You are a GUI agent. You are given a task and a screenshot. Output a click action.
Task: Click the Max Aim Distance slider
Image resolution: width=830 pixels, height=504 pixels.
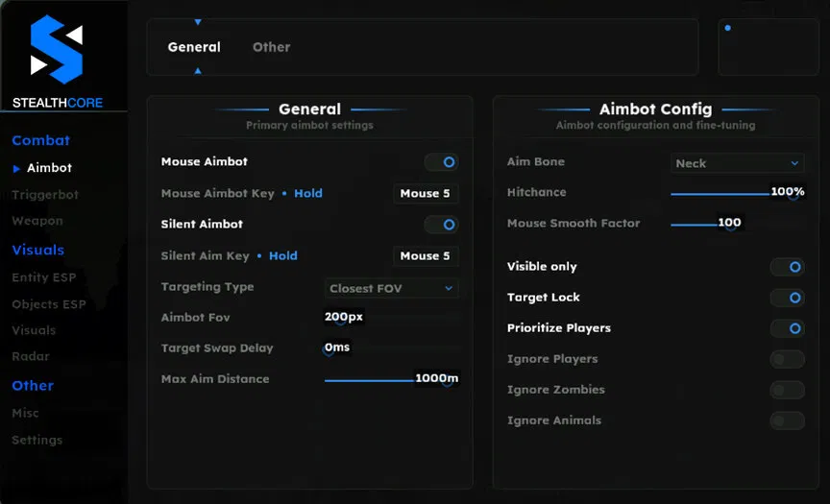(x=386, y=380)
